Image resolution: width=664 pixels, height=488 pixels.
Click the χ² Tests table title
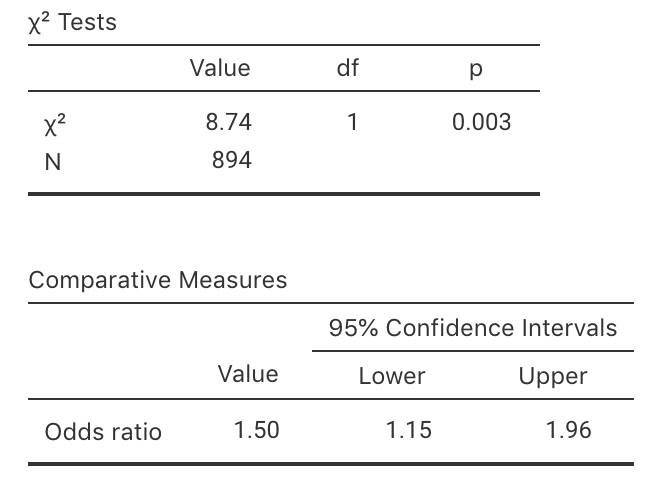[72, 23]
